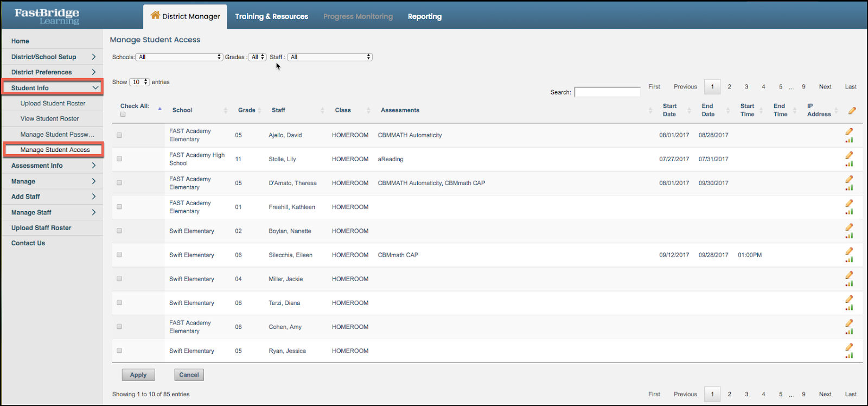The height and width of the screenshot is (406, 868).
Task: Edit access for Cohen, Amy row
Action: pyautogui.click(x=849, y=322)
